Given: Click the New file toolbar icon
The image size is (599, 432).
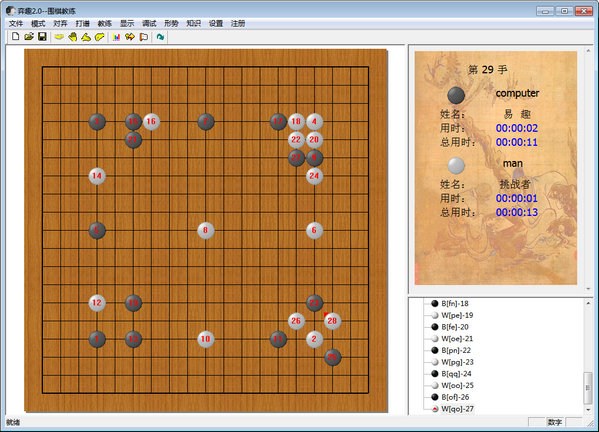Looking at the screenshot, I should pos(15,37).
